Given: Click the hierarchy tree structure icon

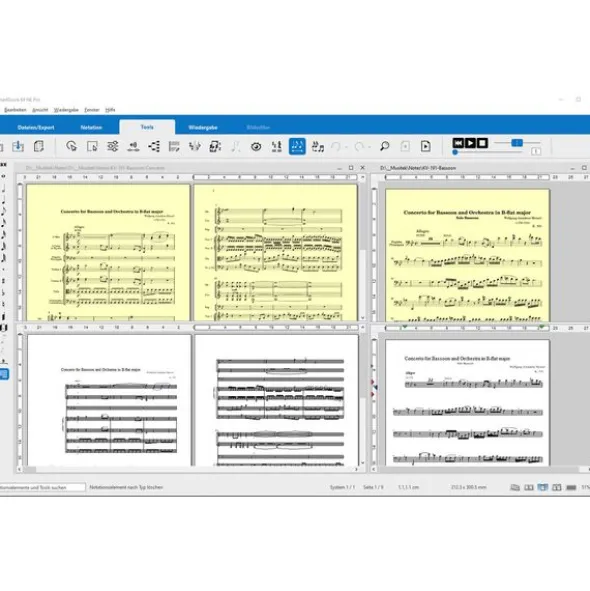Looking at the screenshot, I should [154, 146].
